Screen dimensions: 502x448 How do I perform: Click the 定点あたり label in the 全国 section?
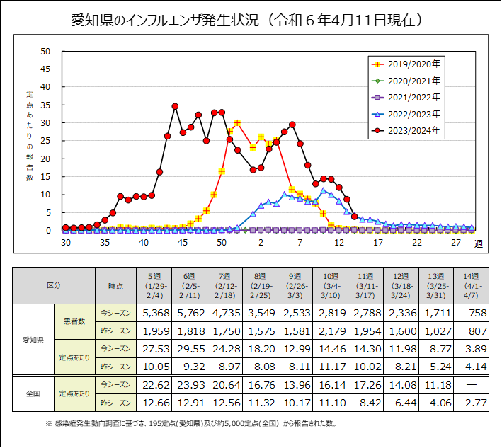click(74, 394)
